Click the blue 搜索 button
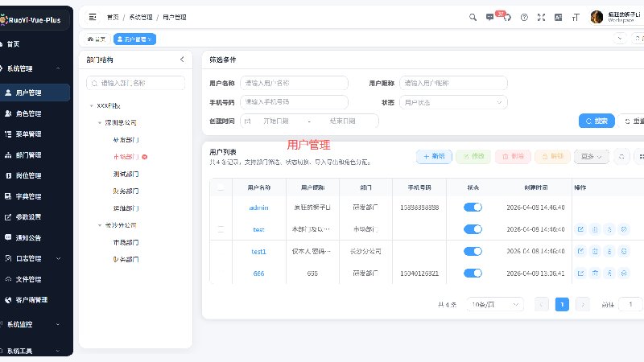The height and width of the screenshot is (362, 644). pyautogui.click(x=597, y=121)
